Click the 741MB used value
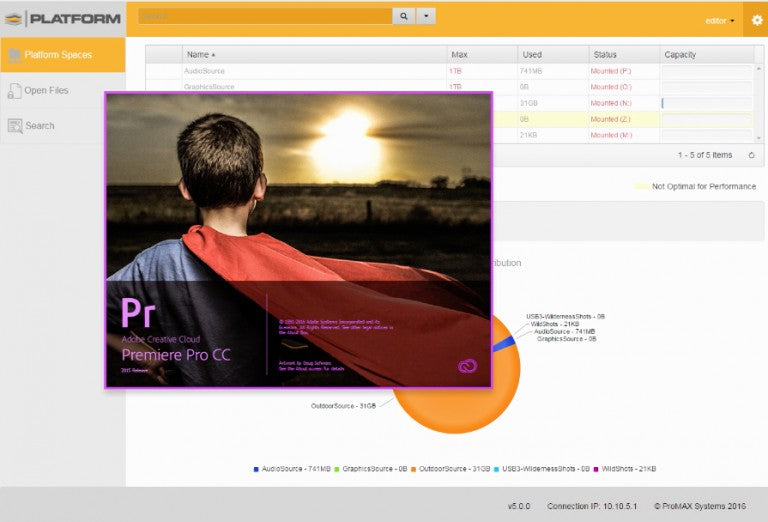The height and width of the screenshot is (522, 768). click(x=531, y=71)
